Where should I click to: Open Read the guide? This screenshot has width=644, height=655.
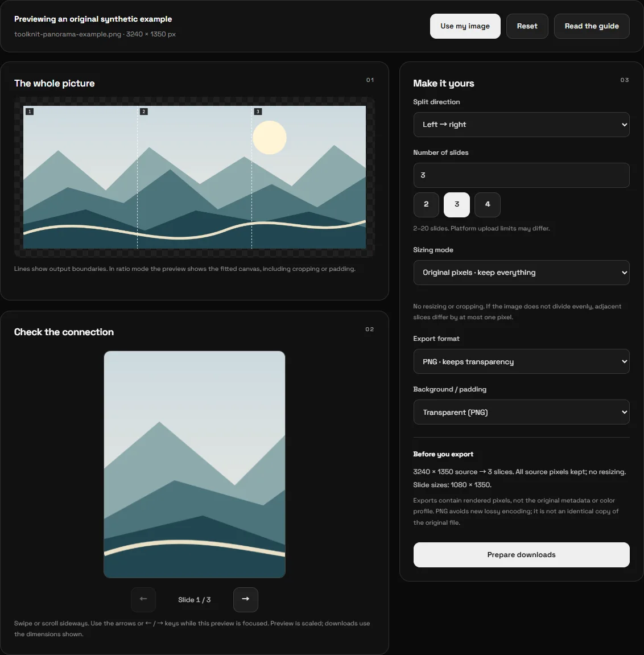(x=592, y=26)
